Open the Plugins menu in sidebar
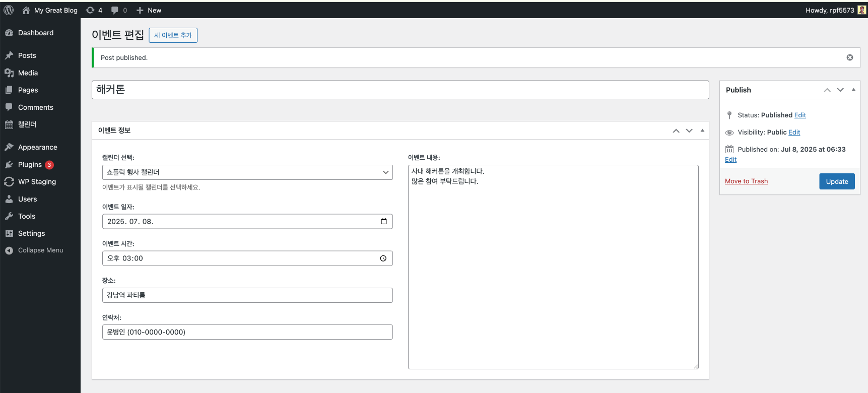Screen dimensions: 868x393 pyautogui.click(x=30, y=165)
